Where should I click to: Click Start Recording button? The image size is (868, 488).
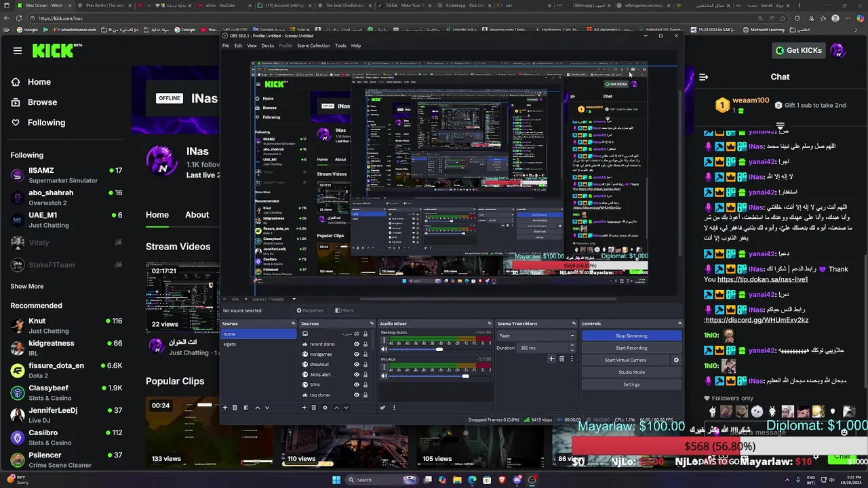pos(631,348)
